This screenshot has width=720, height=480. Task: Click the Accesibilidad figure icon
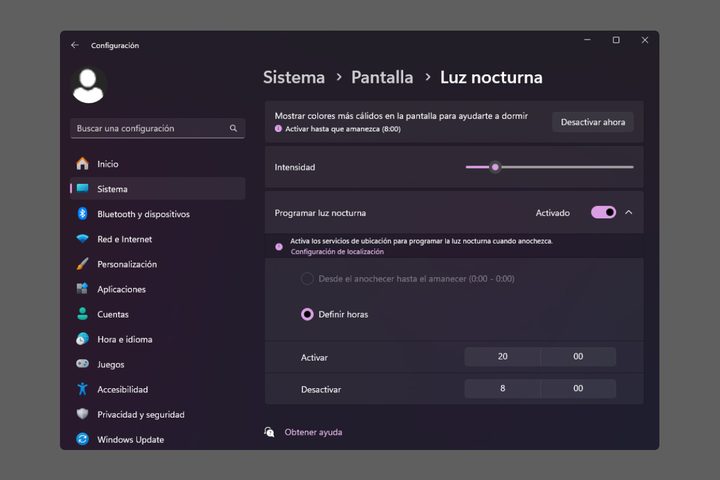(x=83, y=389)
